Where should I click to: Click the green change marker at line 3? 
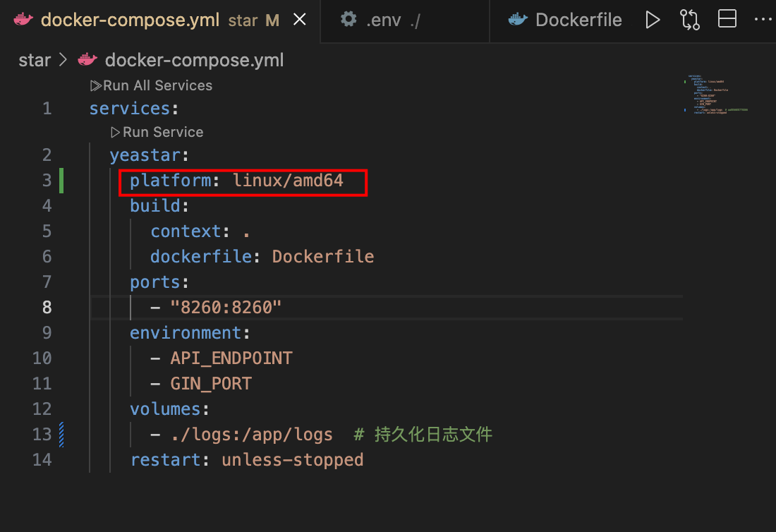click(61, 181)
